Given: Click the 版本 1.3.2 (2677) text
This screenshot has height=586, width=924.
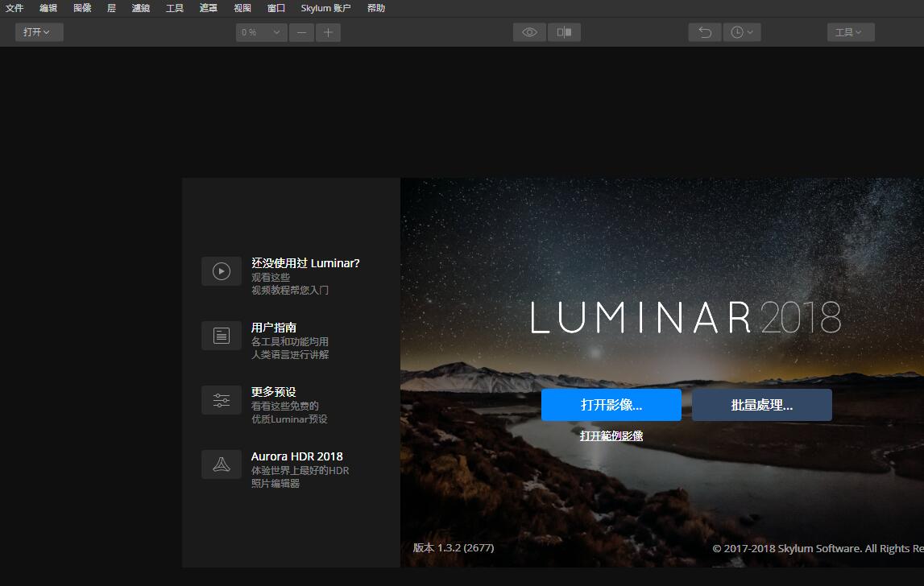Looking at the screenshot, I should click(454, 547).
